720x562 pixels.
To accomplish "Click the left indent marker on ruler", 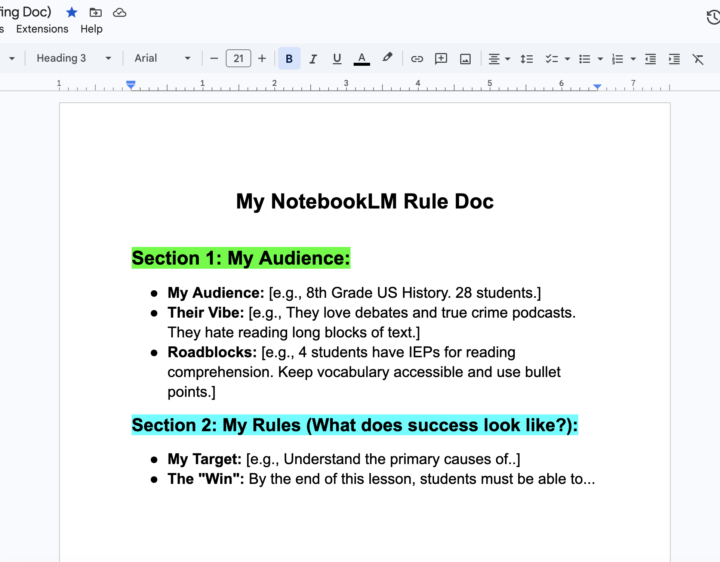I will pos(131,84).
